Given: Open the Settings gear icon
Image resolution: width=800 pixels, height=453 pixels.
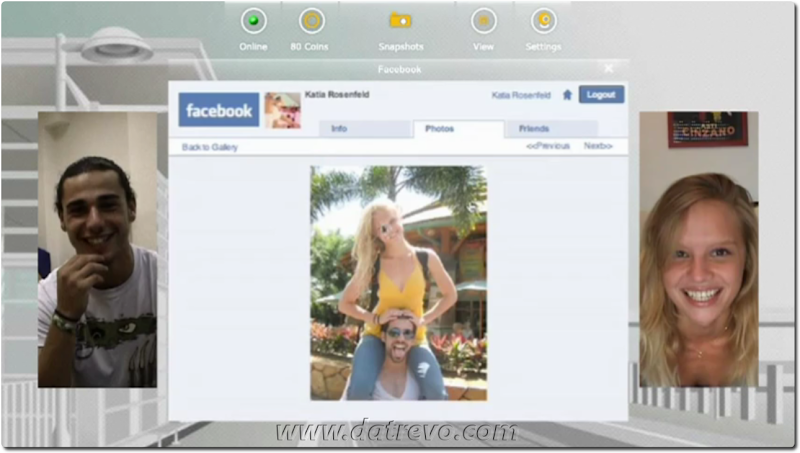Looking at the screenshot, I should [543, 21].
